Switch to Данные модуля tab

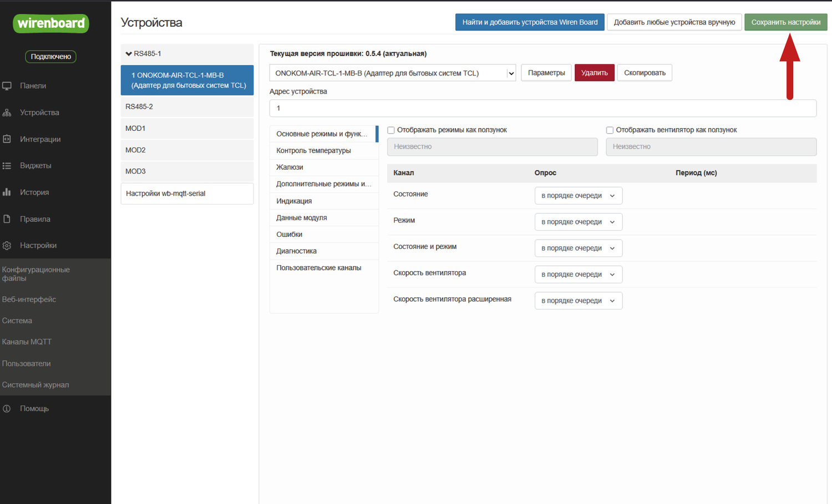324,218
